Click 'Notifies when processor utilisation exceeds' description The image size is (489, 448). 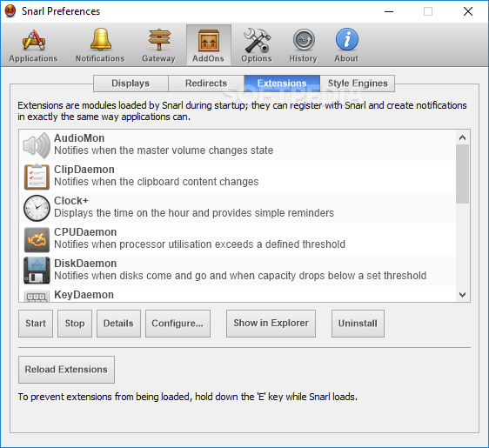200,244
